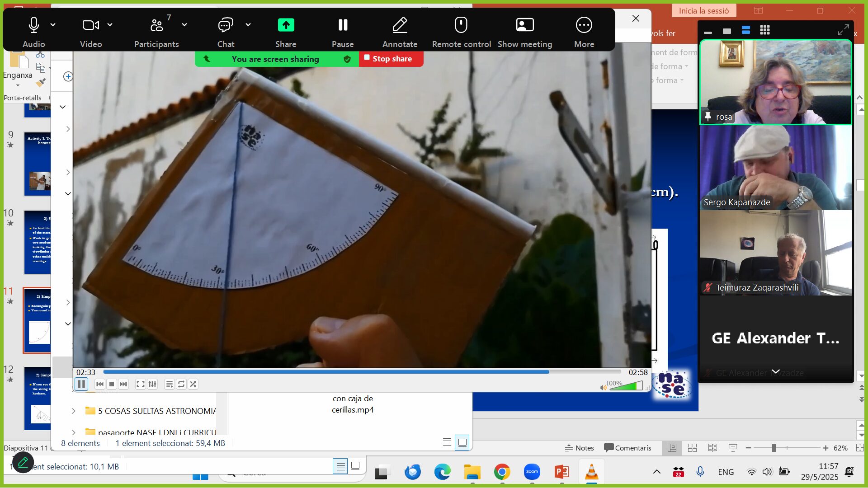Open Zoom from the Windows taskbar
Viewport: 868px width, 488px height.
click(x=532, y=472)
